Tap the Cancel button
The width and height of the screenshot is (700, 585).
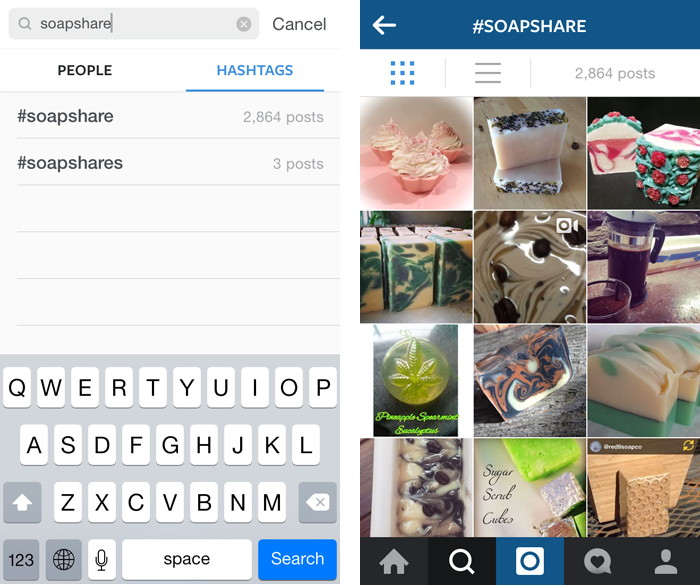[299, 24]
